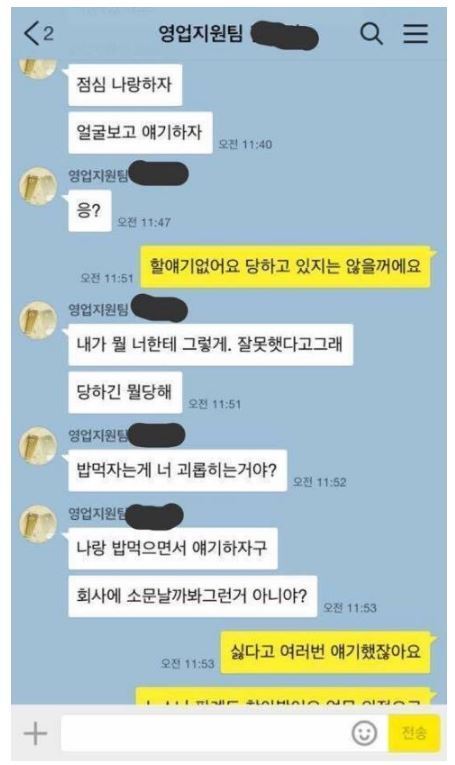This screenshot has width=455, height=765.
Task: Select yellow bubble 싫다고 여러번 얘기했잖아요
Action: (326, 652)
